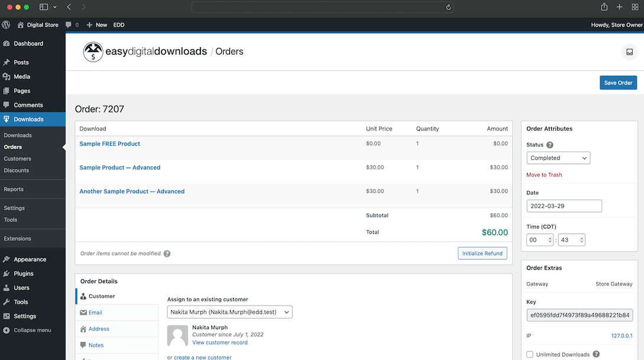Open the Status dropdown showing Completed

[558, 157]
